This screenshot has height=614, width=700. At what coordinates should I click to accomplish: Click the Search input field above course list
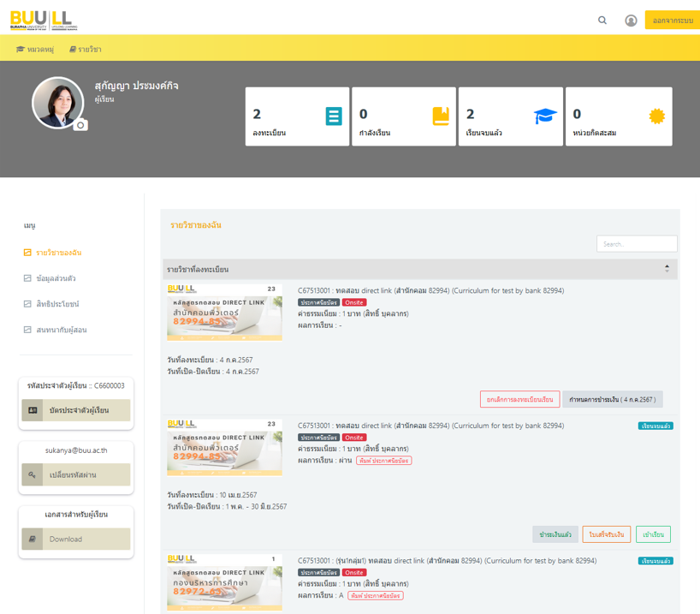[x=637, y=244]
